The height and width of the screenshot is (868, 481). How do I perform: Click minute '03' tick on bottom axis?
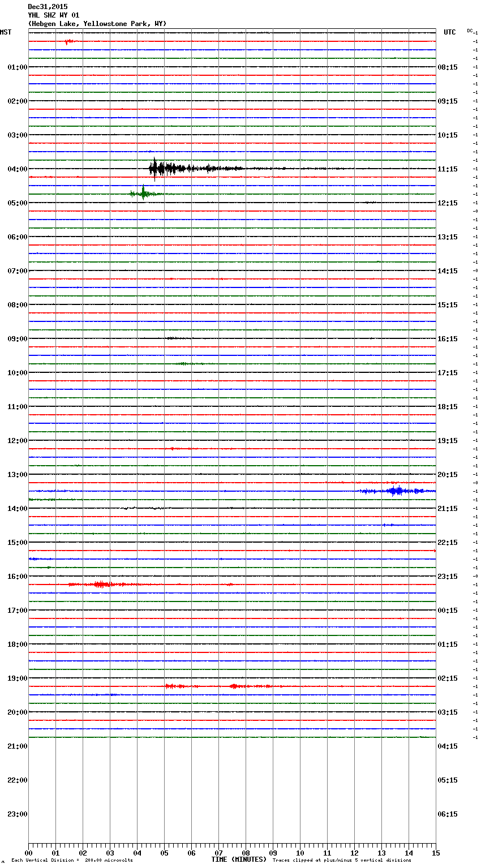(110, 853)
